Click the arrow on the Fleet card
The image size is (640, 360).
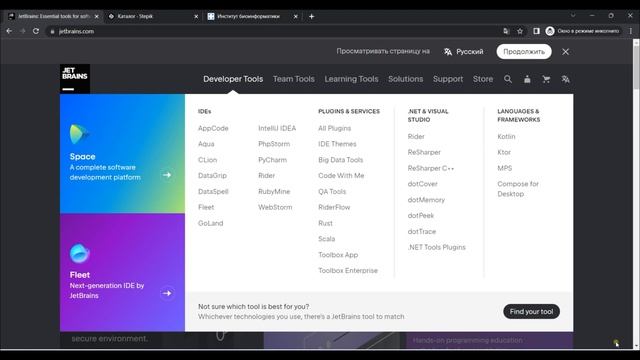[x=167, y=293]
